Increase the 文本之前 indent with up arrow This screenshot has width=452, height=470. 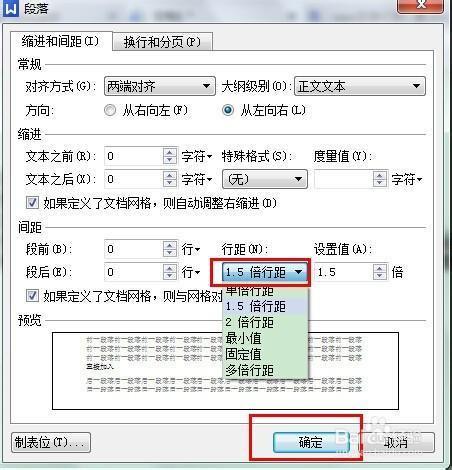point(170,152)
